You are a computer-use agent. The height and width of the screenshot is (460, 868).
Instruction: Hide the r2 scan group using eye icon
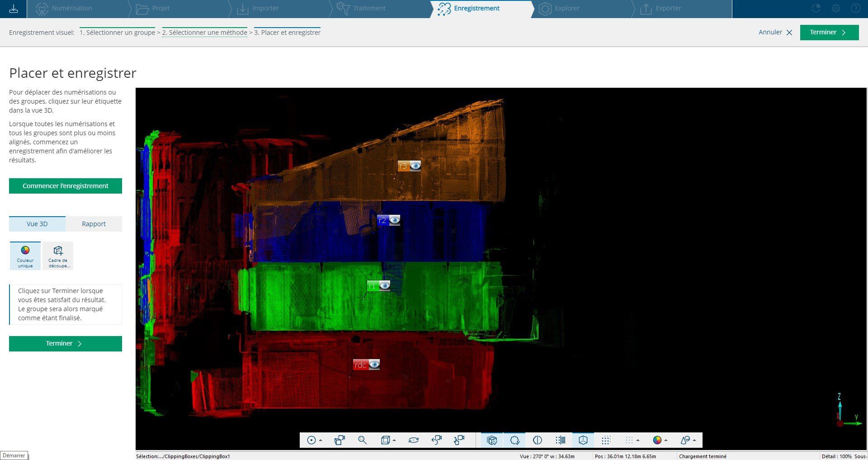click(x=394, y=220)
